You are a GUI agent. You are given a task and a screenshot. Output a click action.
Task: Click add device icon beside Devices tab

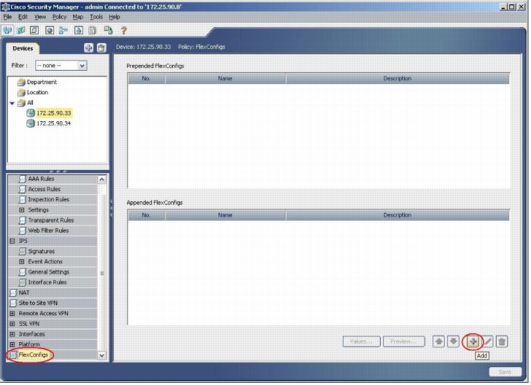point(88,48)
